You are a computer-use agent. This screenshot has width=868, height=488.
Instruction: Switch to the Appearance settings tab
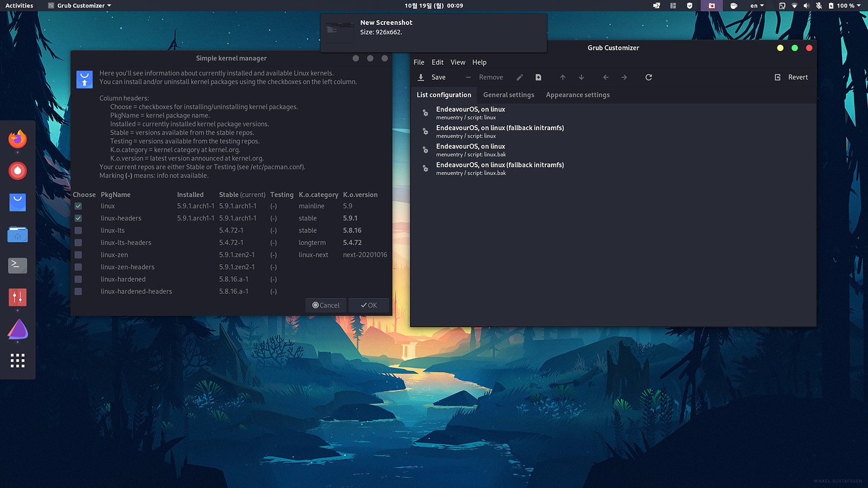578,95
